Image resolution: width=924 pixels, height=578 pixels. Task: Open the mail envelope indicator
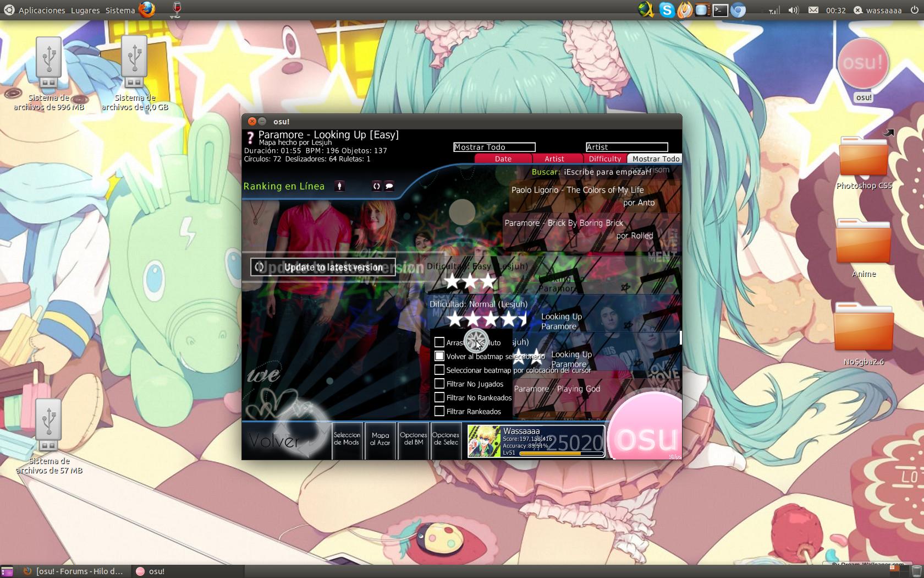point(813,10)
